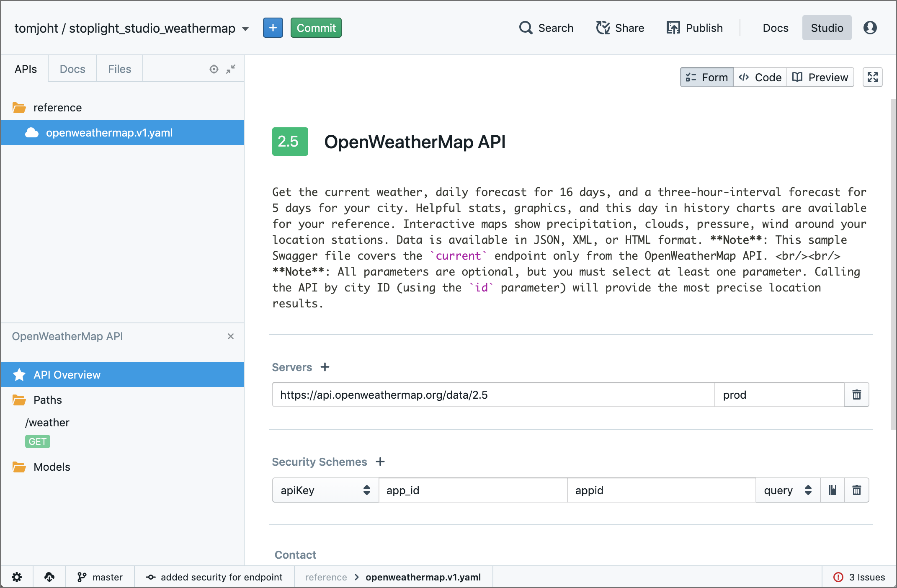The width and height of the screenshot is (897, 588).
Task: Click reference breadcrumb in status bar
Action: (326, 577)
